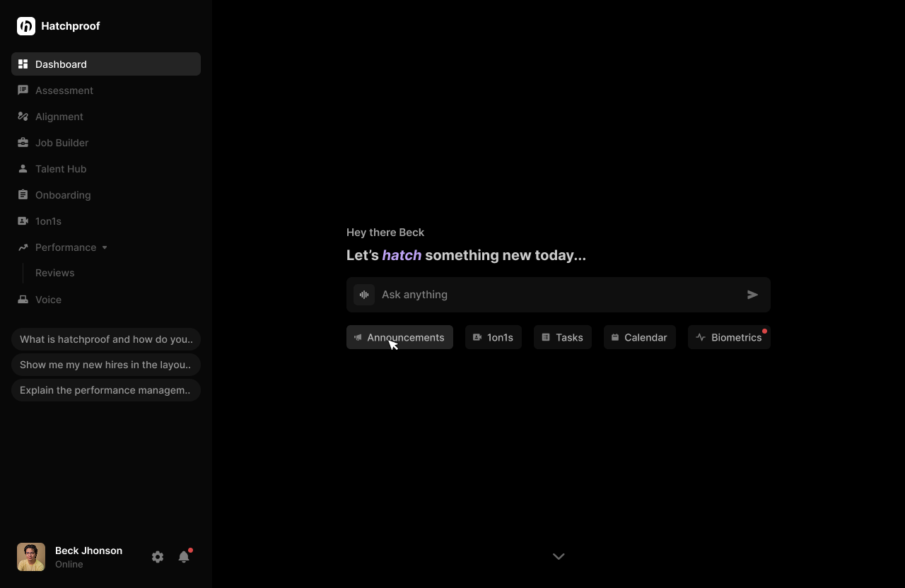This screenshot has height=588, width=905.
Task: Click the megaphone icon on the Announcements chip
Action: coord(358,338)
